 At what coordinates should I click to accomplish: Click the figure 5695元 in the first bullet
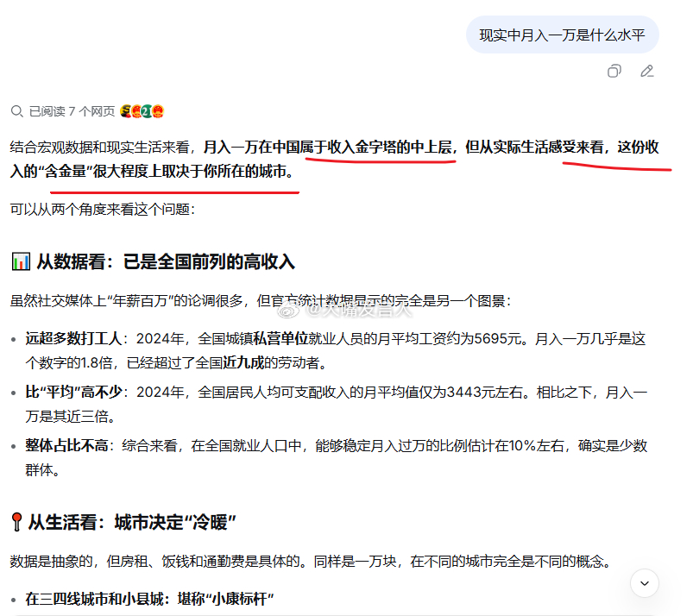pos(498,338)
